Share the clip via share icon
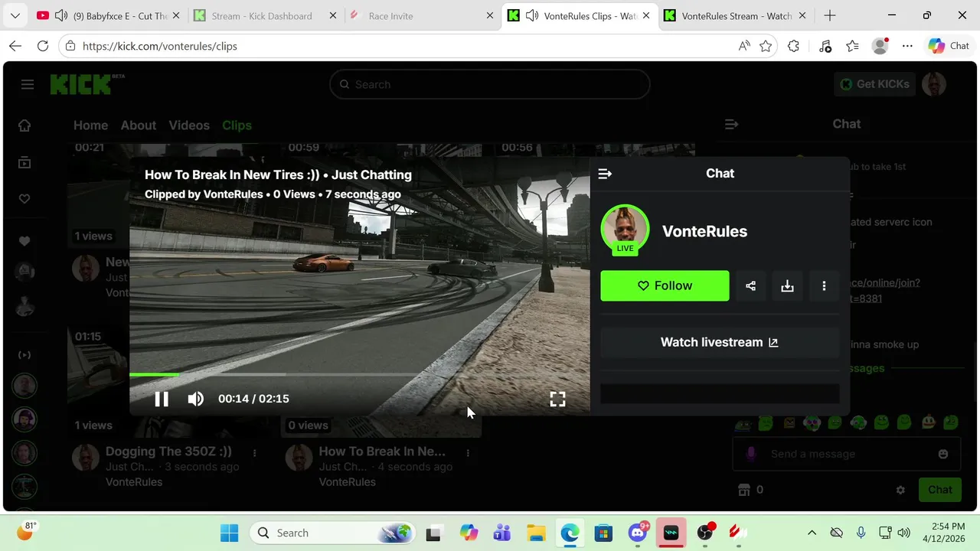This screenshot has height=551, width=980. click(x=750, y=285)
